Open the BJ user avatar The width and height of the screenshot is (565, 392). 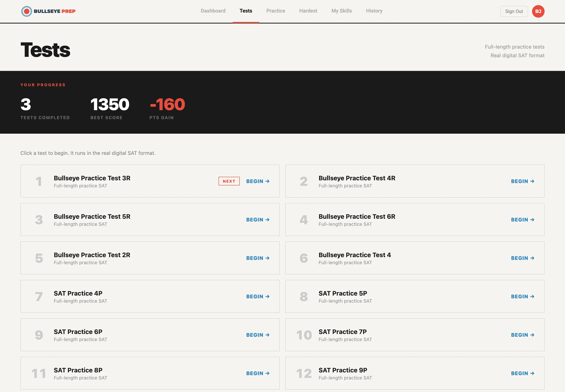[x=538, y=11]
